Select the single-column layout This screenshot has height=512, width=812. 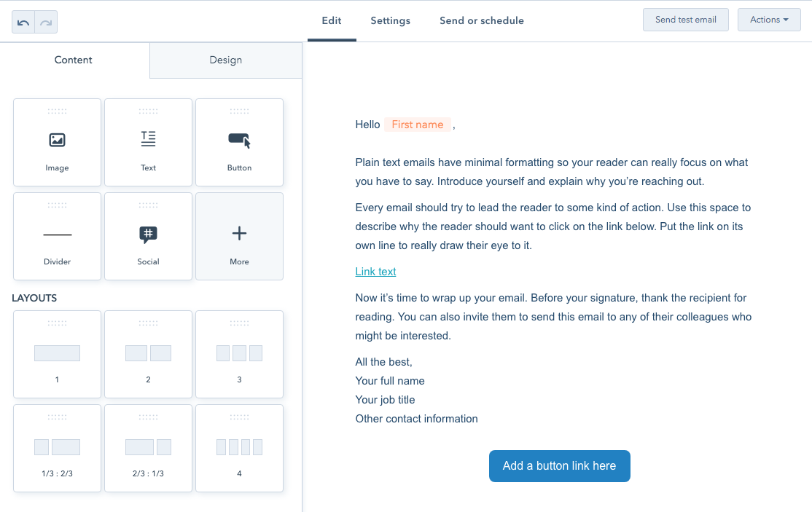click(x=57, y=354)
